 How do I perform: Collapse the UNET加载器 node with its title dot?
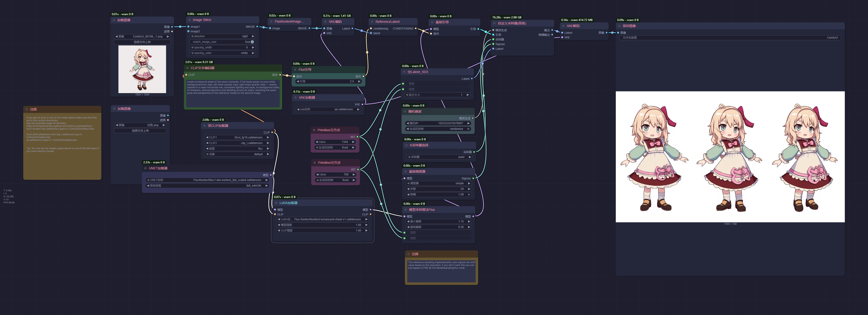tap(146, 168)
